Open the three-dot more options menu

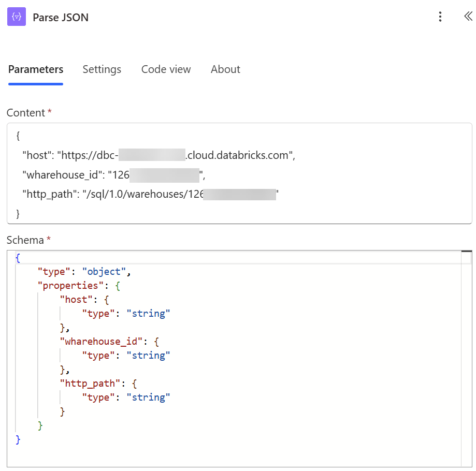(440, 17)
